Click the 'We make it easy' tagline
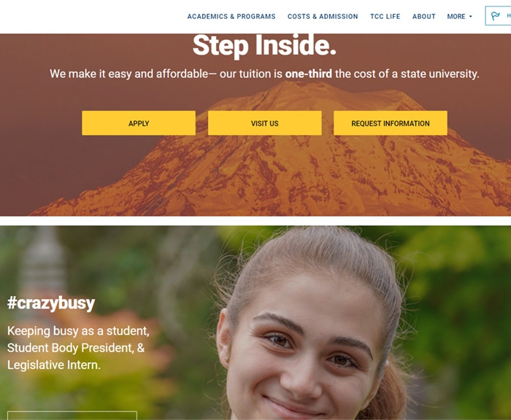This screenshot has width=511, height=420. (264, 74)
